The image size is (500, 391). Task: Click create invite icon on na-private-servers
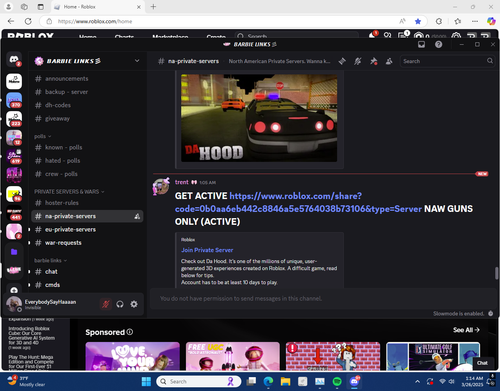[137, 216]
